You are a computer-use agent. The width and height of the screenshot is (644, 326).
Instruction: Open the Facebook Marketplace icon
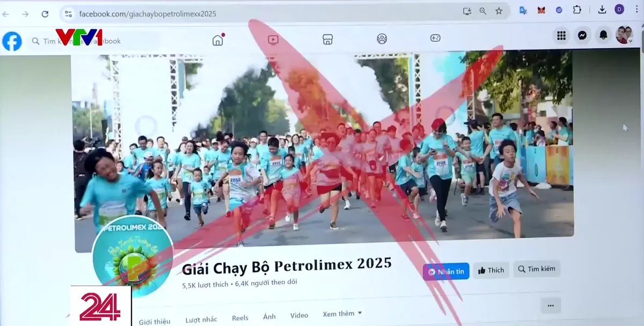click(x=328, y=39)
